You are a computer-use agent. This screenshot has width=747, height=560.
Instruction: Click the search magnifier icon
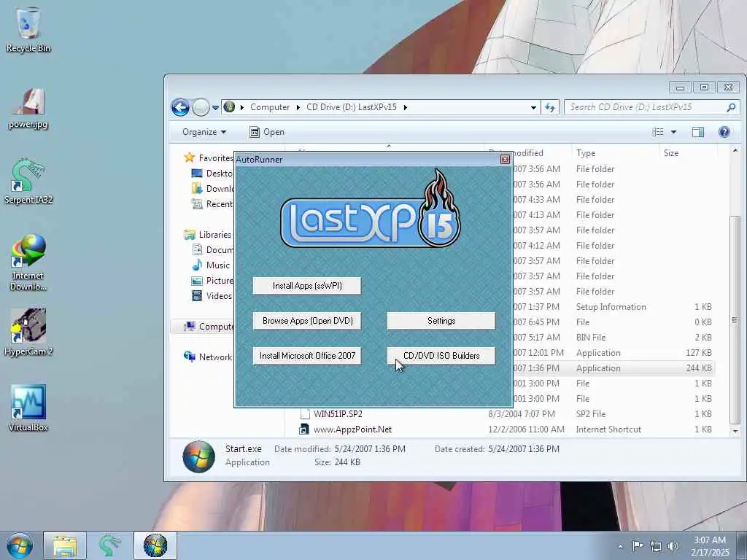coord(731,108)
